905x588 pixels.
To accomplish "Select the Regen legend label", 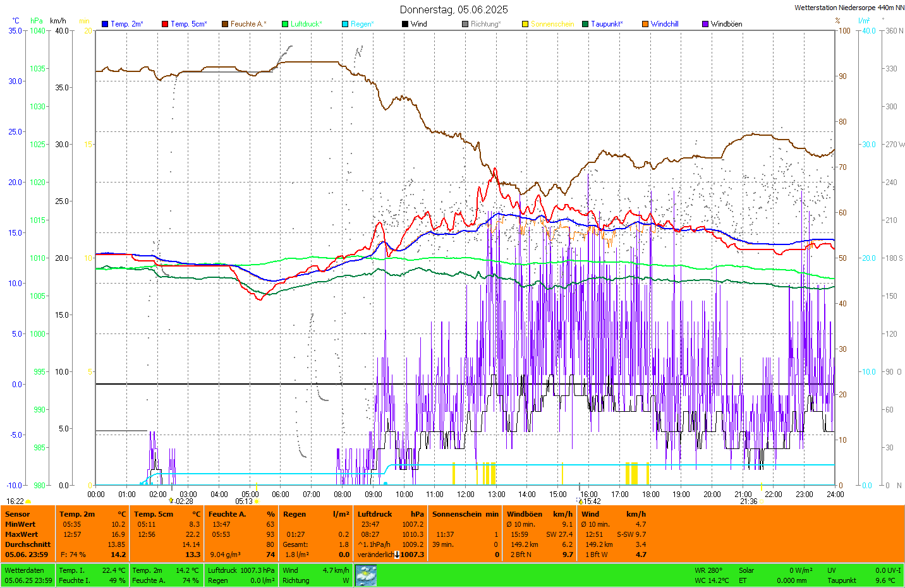I will [362, 24].
